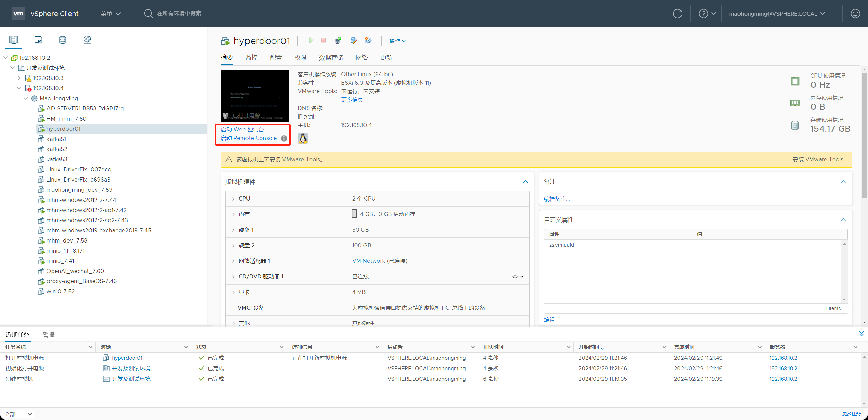This screenshot has height=420, width=868.
Task: Open the Storage inventory view
Action: (x=63, y=40)
